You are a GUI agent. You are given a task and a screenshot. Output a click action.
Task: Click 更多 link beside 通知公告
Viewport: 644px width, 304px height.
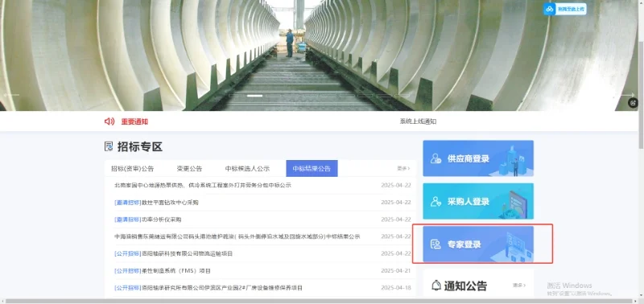(x=519, y=286)
